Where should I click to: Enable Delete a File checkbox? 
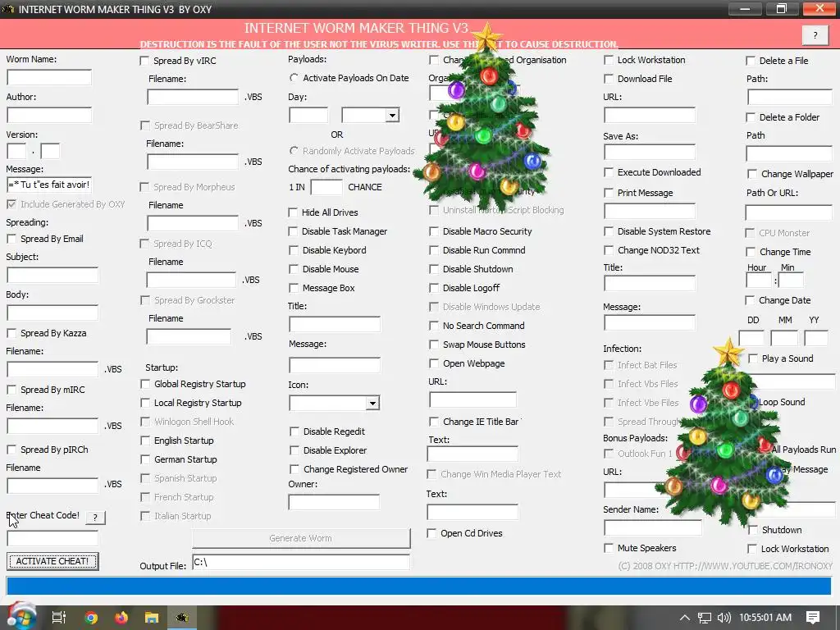(751, 61)
